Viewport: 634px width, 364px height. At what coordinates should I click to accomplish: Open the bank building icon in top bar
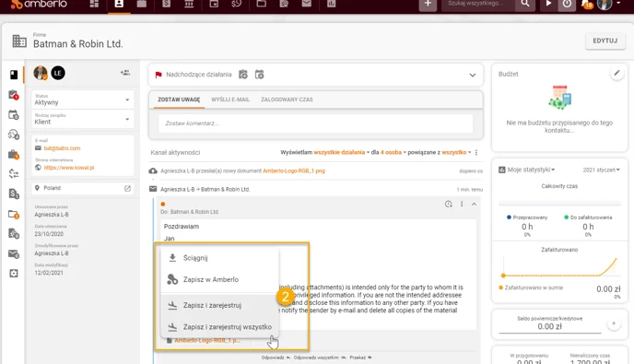coord(189,4)
